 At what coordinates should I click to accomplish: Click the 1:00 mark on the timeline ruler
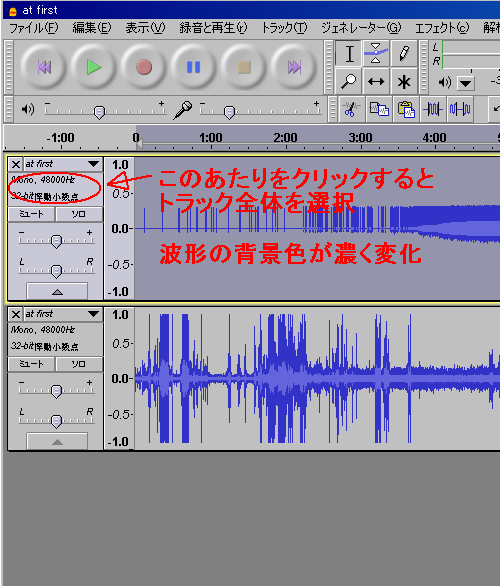[211, 138]
